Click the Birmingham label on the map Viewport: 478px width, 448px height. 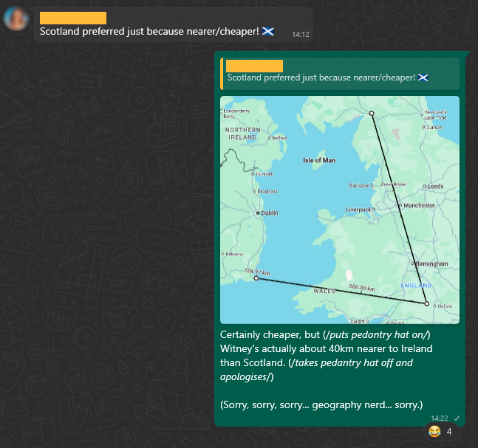point(431,263)
